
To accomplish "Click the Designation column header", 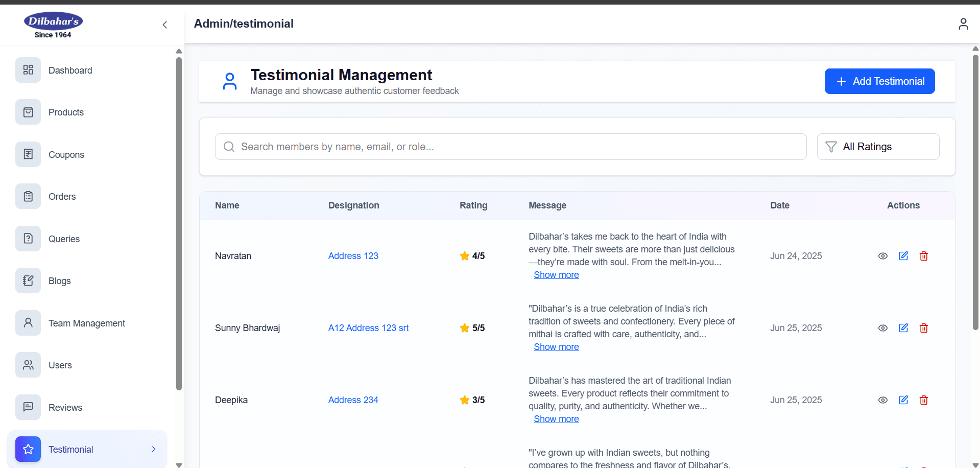I will pyautogui.click(x=354, y=205).
